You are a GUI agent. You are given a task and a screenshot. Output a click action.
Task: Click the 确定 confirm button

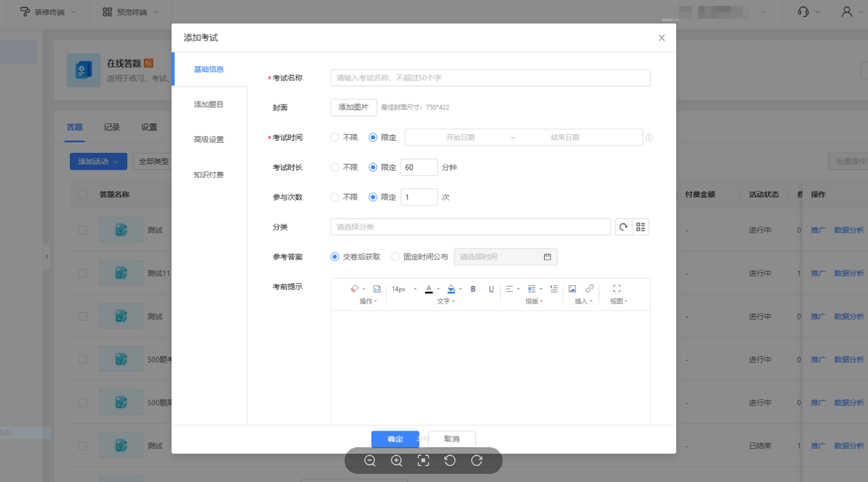point(395,439)
